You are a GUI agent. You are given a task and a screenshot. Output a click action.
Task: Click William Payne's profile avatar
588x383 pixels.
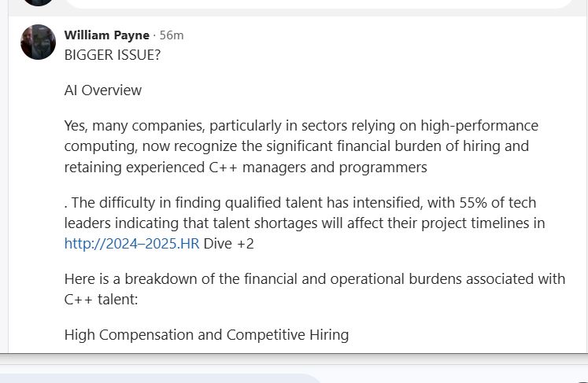pyautogui.click(x=38, y=42)
